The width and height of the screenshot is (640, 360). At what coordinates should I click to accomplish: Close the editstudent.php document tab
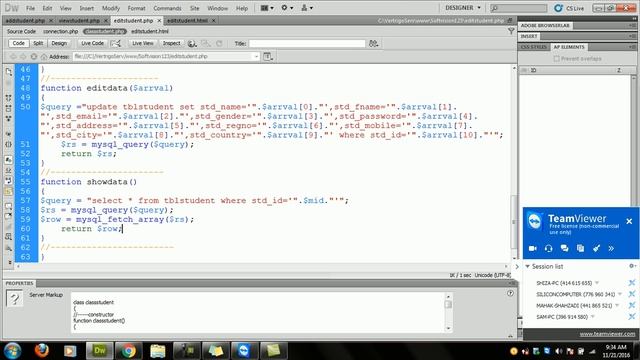[159, 20]
